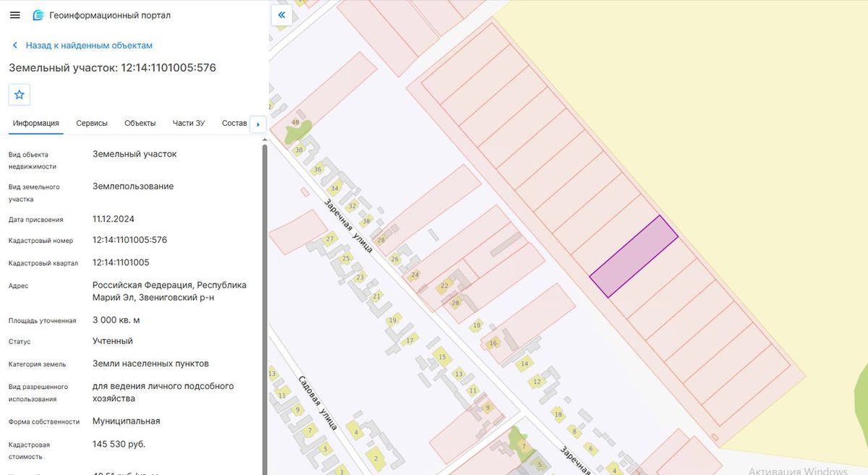Select area value 3 000 кв. м
868x475 pixels.
tap(116, 320)
